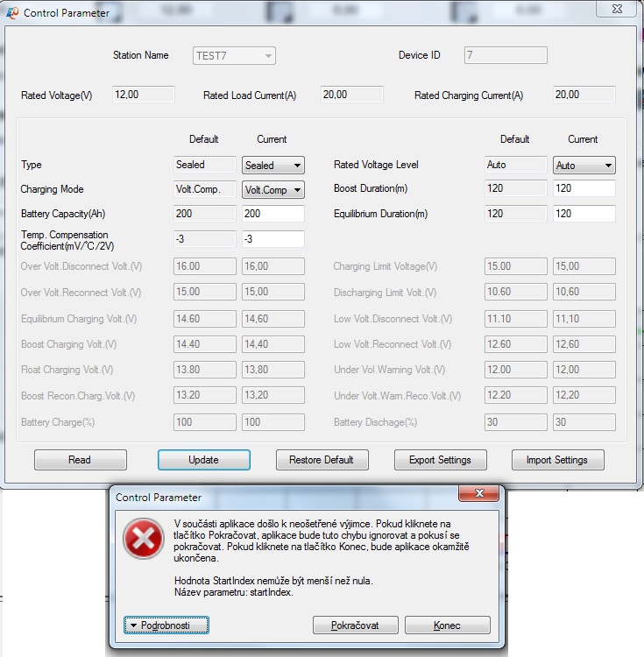This screenshot has width=644, height=657.
Task: Click Current Discharging Limit Volt. field 10,60
Action: (584, 292)
